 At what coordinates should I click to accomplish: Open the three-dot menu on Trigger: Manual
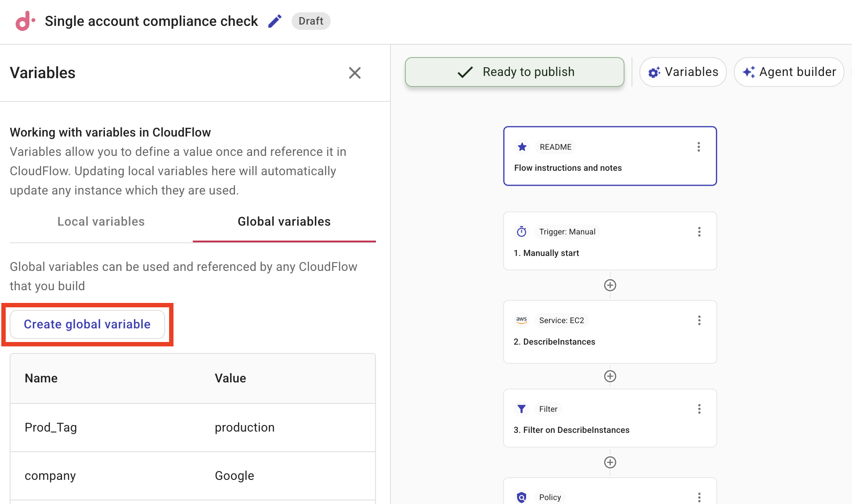click(699, 231)
